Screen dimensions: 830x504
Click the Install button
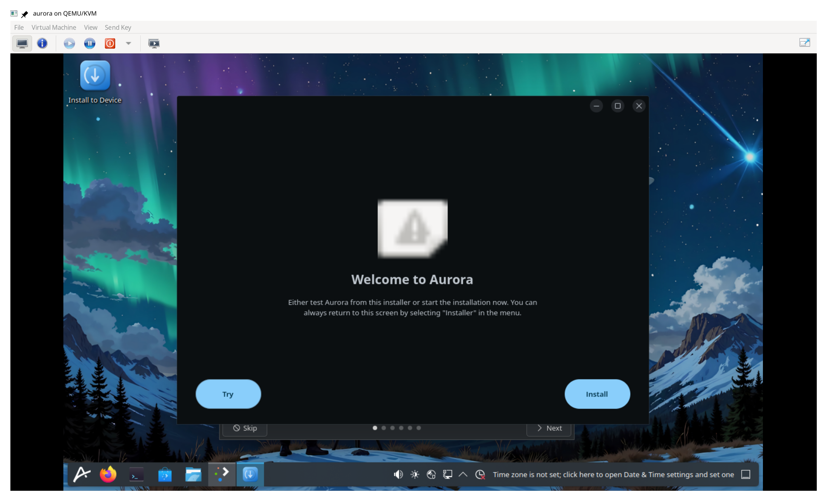pyautogui.click(x=597, y=394)
